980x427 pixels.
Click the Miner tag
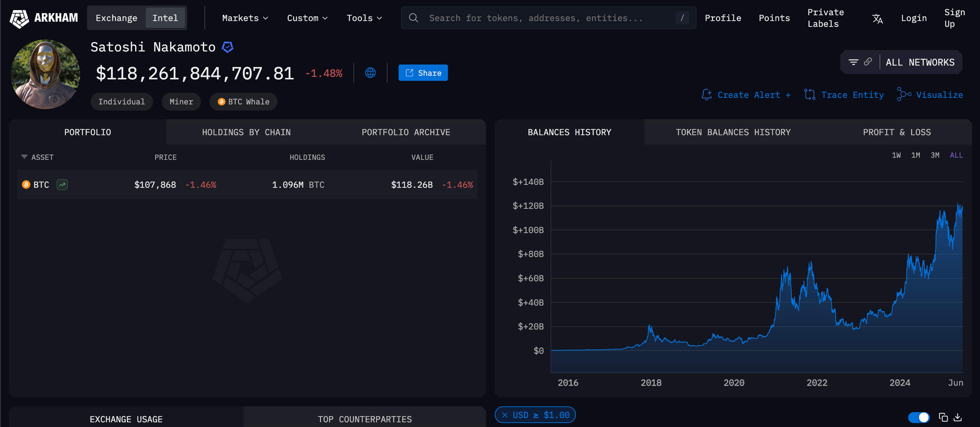[181, 101]
